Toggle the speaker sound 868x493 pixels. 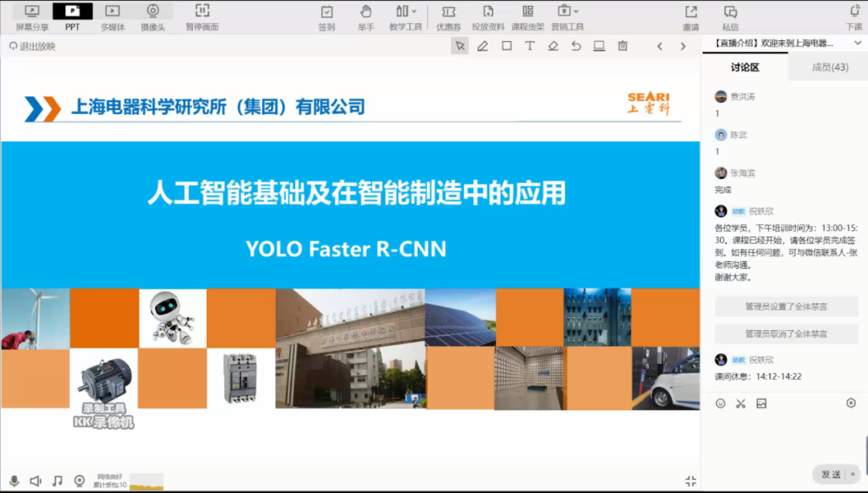tap(35, 480)
